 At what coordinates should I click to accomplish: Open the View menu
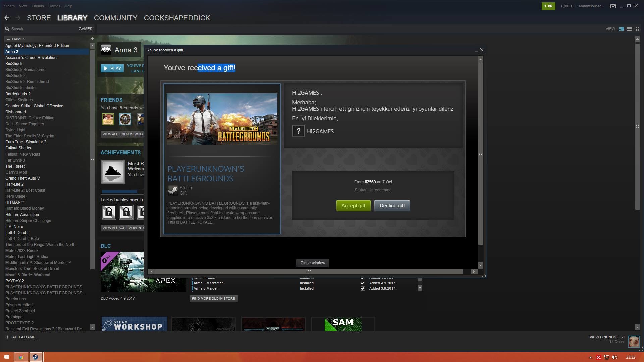23,6
